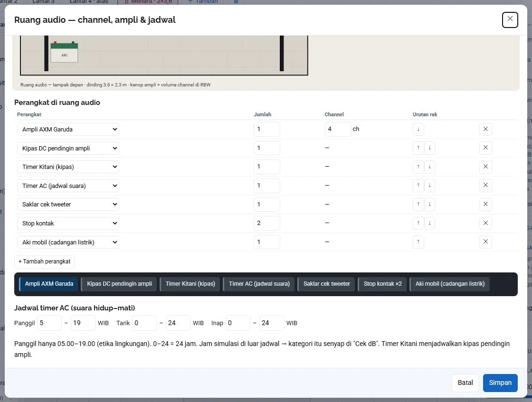
Task: Select the Stop kontak ×2 chip
Action: click(x=382, y=284)
